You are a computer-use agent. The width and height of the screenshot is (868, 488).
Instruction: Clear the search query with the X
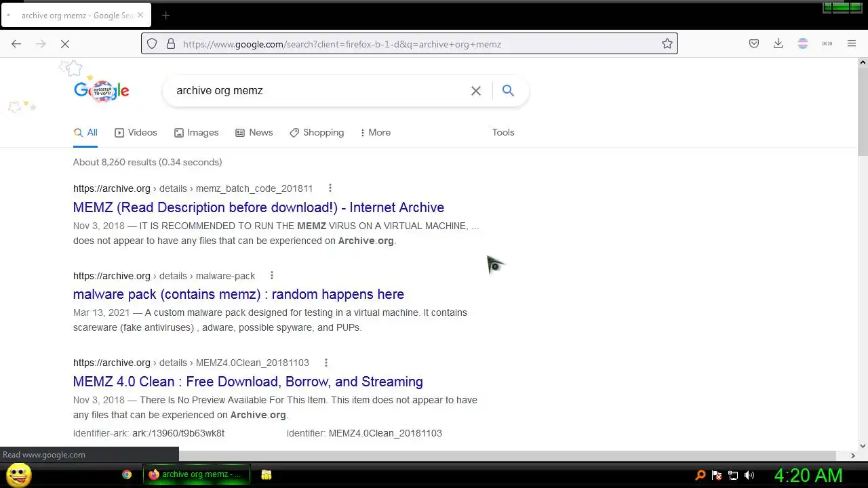coord(476,91)
